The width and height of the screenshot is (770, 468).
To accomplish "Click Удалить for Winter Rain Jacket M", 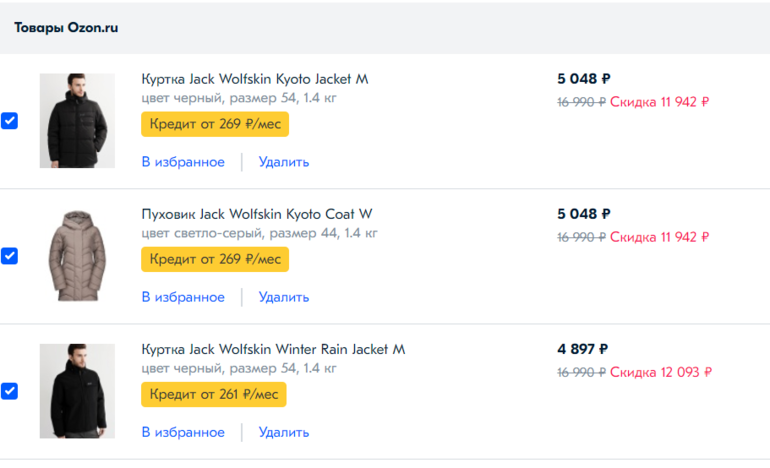I will 284,432.
